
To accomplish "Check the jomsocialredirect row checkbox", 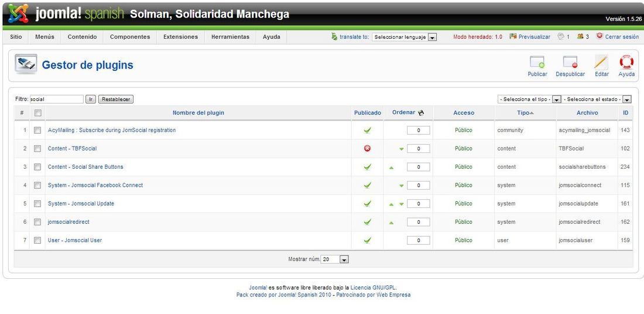I will click(x=37, y=222).
